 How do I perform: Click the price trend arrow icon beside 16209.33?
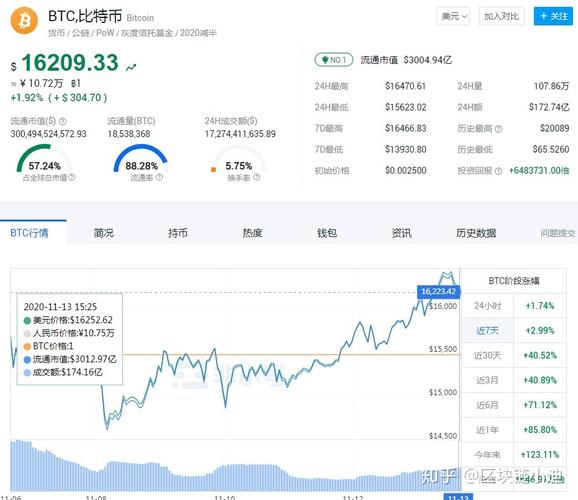point(131,67)
